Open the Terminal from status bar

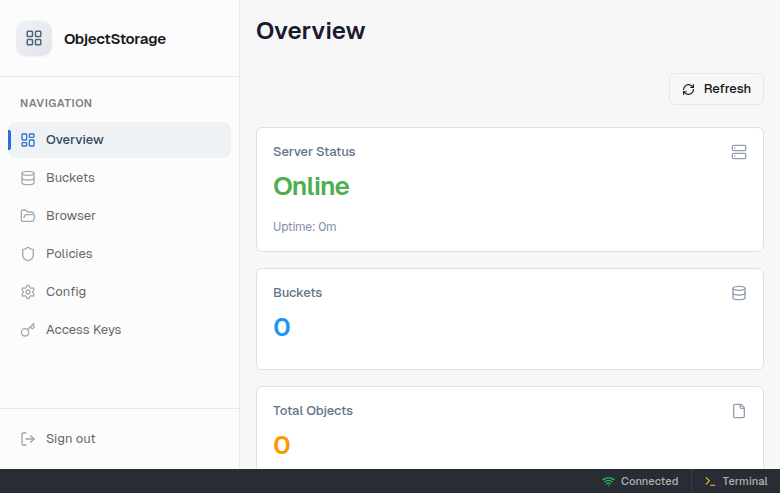coord(736,481)
